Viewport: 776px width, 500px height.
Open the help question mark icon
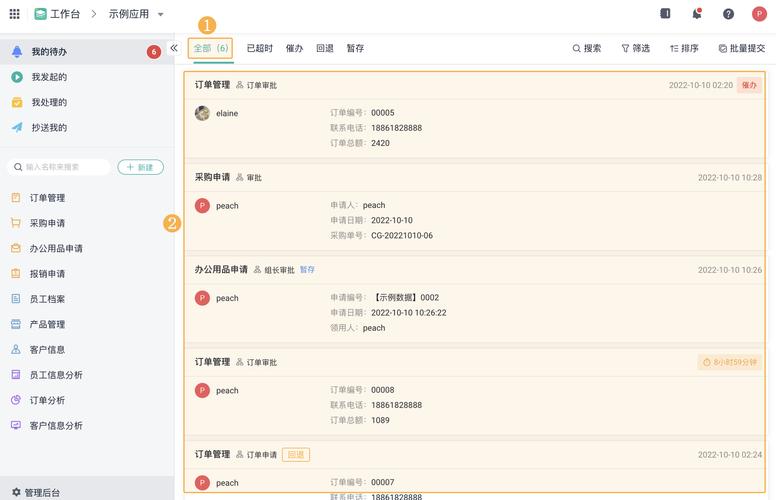pos(728,14)
